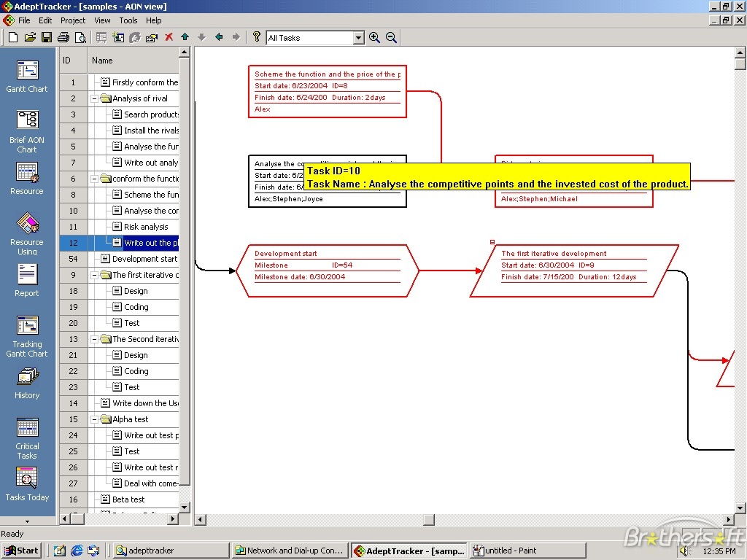Click the red X delete task icon
The height and width of the screenshot is (560, 747).
click(x=169, y=37)
